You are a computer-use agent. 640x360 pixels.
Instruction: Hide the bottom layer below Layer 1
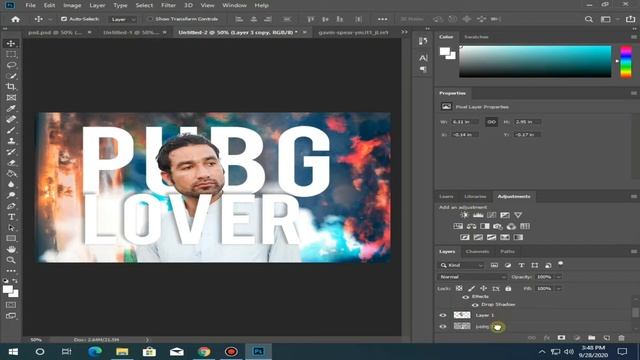point(443,327)
